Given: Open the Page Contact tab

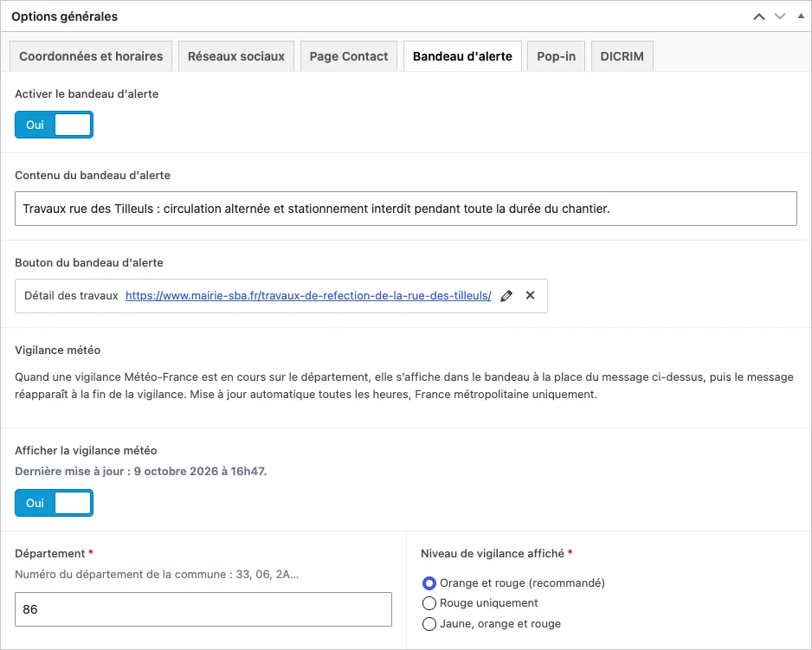Looking at the screenshot, I should [349, 56].
